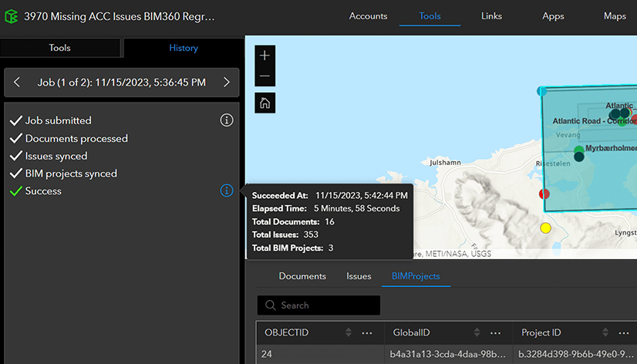Image resolution: width=637 pixels, height=364 pixels.
Task: Sort the Project ID column
Action: click(605, 332)
